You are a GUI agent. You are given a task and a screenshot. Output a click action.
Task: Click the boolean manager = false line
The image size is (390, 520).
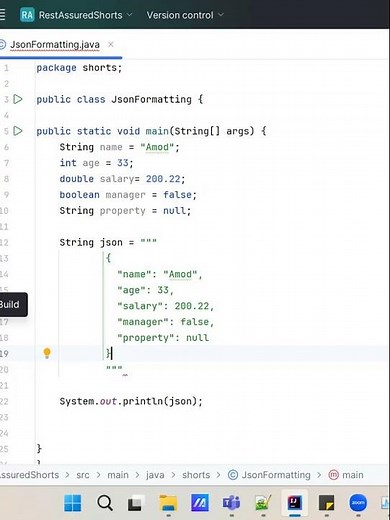pos(128,195)
